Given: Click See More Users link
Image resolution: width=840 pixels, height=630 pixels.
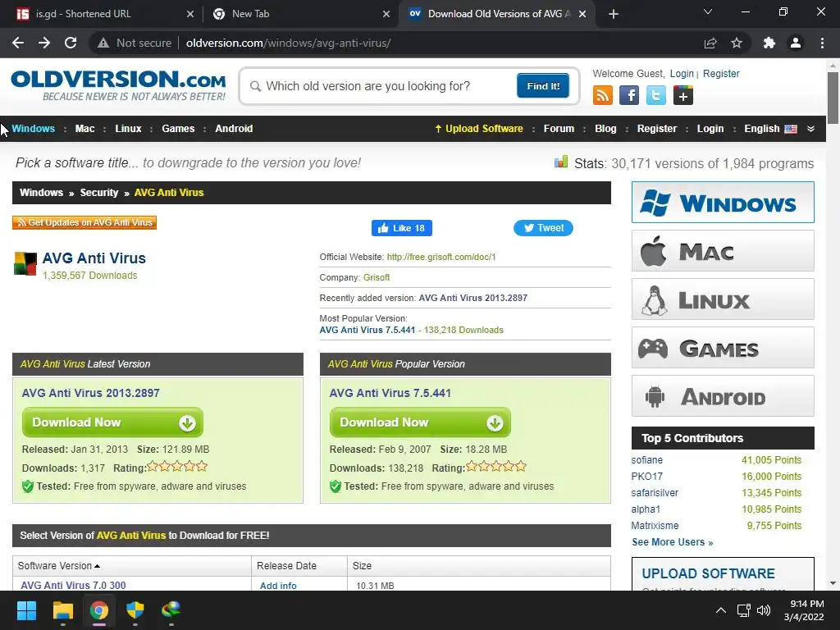Looking at the screenshot, I should (673, 542).
